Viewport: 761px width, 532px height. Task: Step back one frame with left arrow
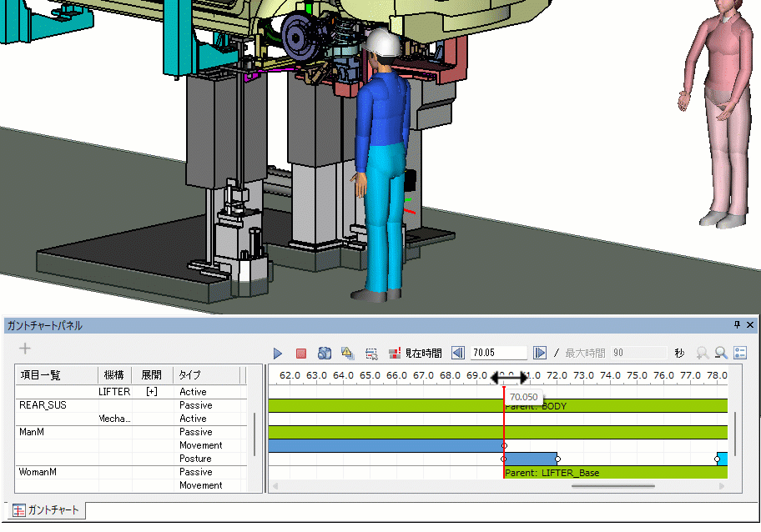(x=458, y=354)
